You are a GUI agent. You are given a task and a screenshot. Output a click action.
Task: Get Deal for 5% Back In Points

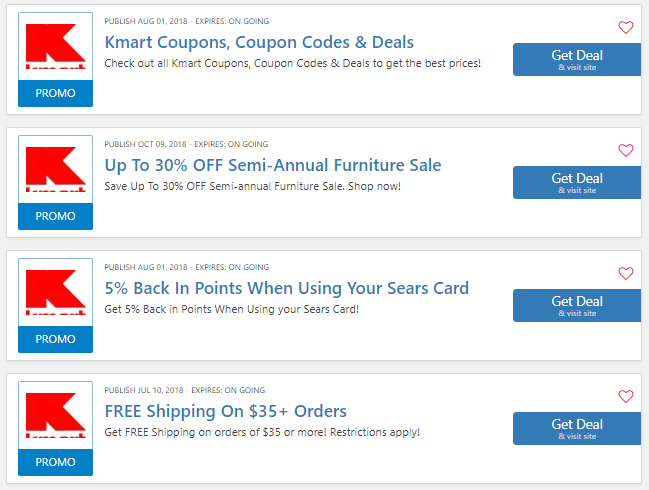point(577,305)
